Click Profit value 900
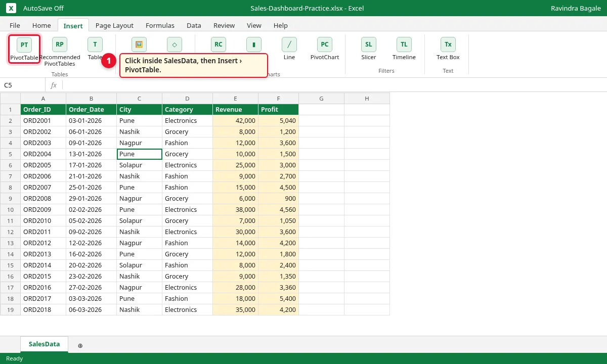Image resolution: width=607 pixels, height=364 pixels. point(278,198)
